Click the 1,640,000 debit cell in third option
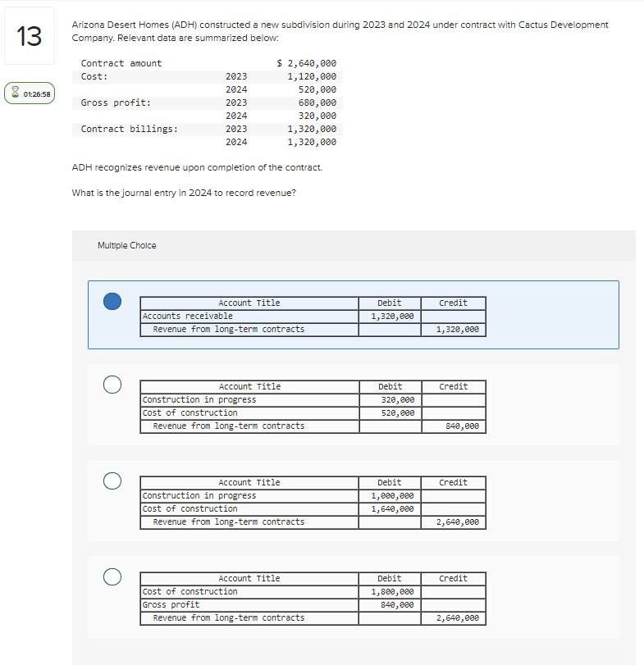The width and height of the screenshot is (644, 665). click(390, 509)
